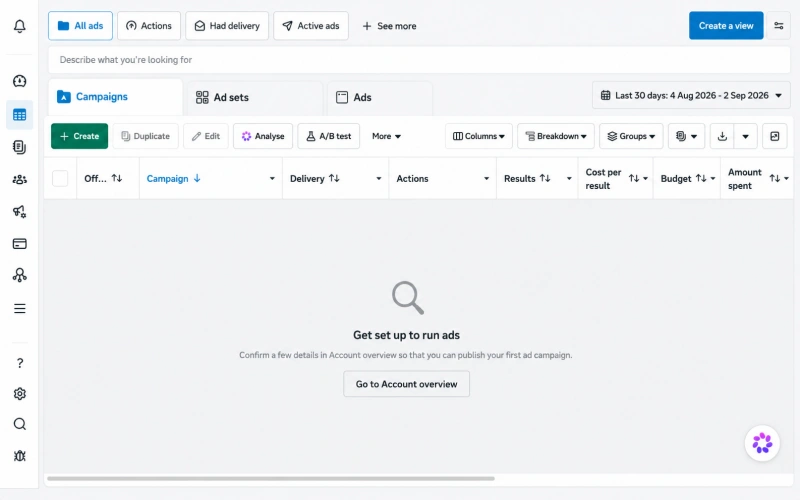This screenshot has height=500, width=800.
Task: Sort by Results using the arrows icon
Action: click(x=545, y=178)
